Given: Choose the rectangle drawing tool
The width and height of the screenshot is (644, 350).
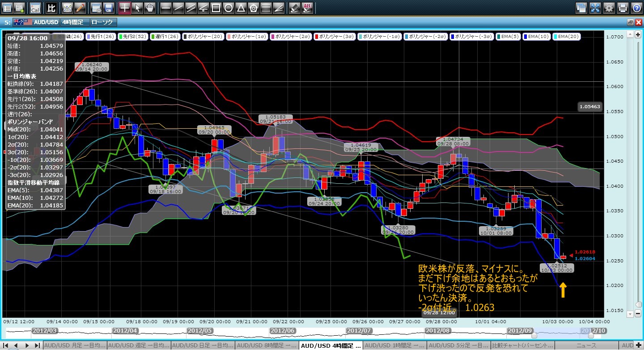Looking at the screenshot, I should point(216,8).
